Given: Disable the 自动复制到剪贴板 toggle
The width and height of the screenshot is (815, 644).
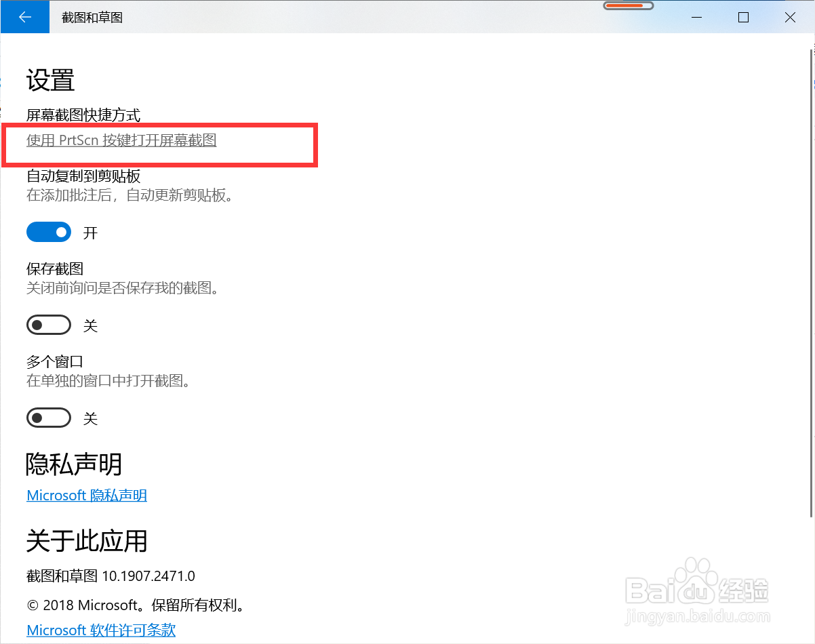Looking at the screenshot, I should pyautogui.click(x=49, y=232).
